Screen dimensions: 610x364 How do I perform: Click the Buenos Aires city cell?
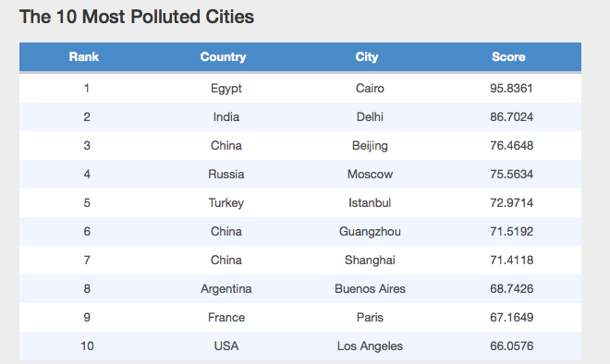click(x=370, y=289)
